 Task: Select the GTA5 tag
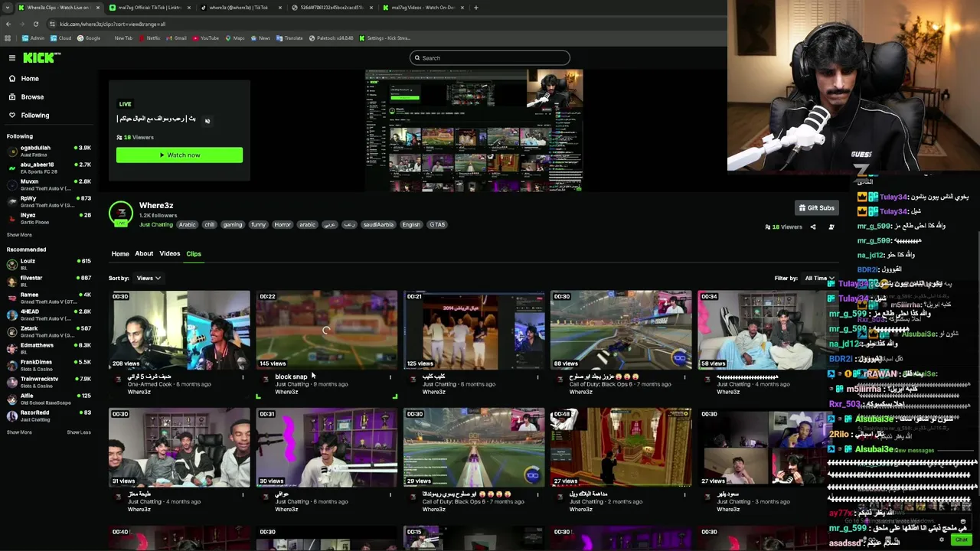[x=437, y=225]
